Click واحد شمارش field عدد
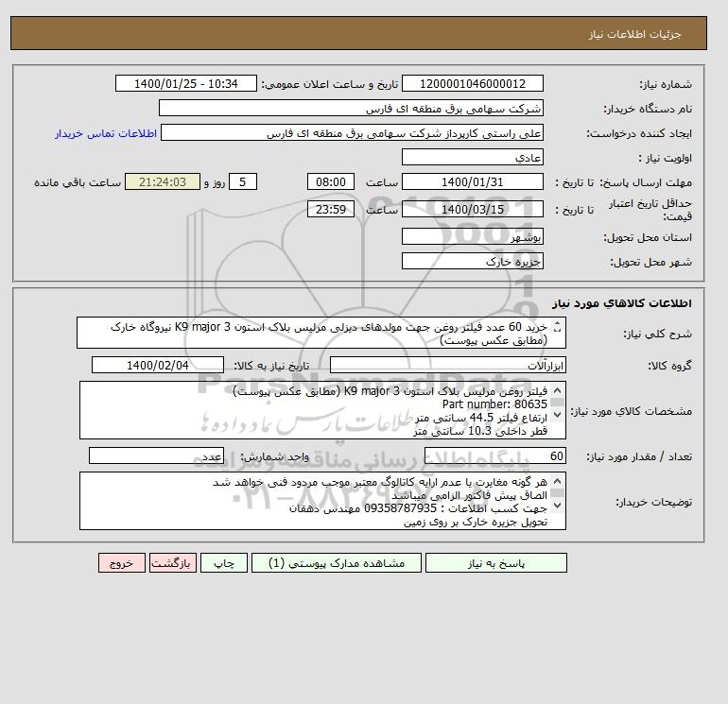Image resolution: width=728 pixels, height=704 pixels. (156, 456)
